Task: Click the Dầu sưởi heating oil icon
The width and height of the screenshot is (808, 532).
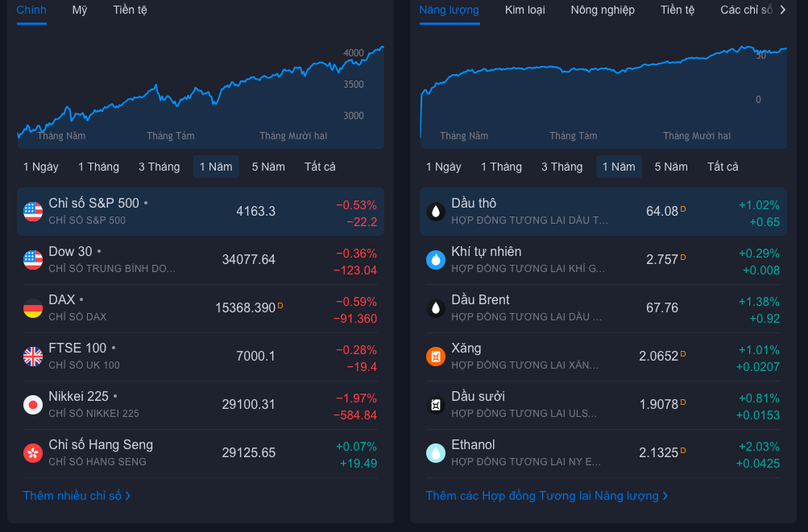Action: click(436, 405)
